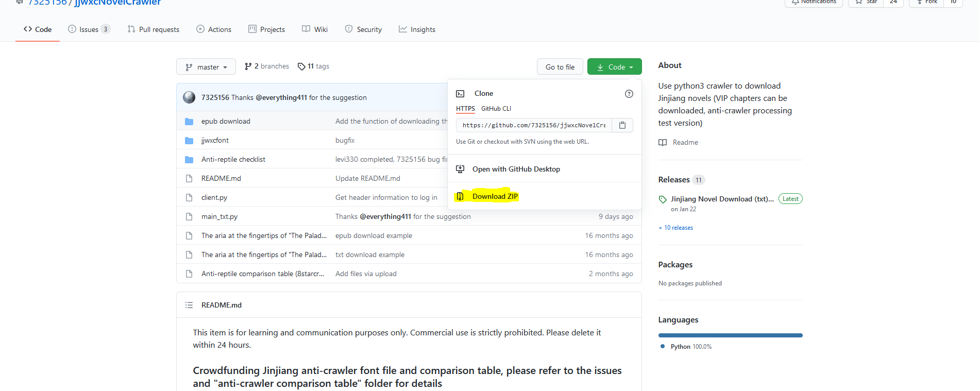The width and height of the screenshot is (980, 391).
Task: Click the Anti-reptile checklist folder icon
Action: click(189, 160)
